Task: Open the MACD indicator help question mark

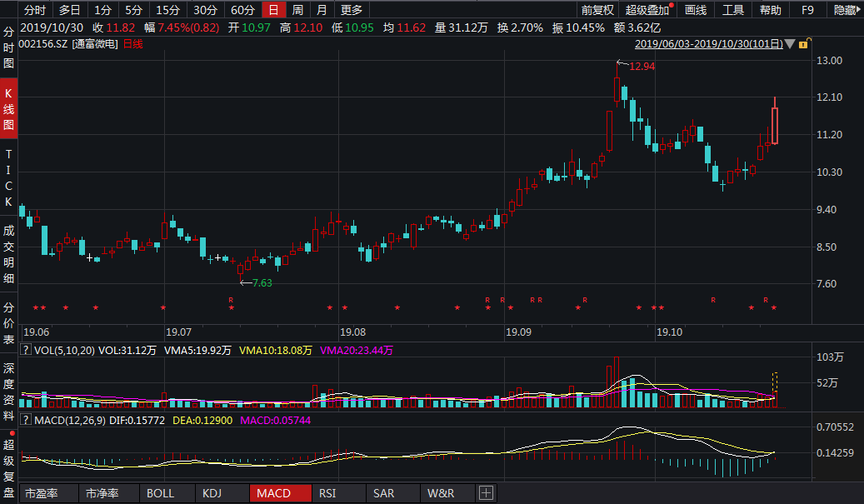Action: (25, 420)
